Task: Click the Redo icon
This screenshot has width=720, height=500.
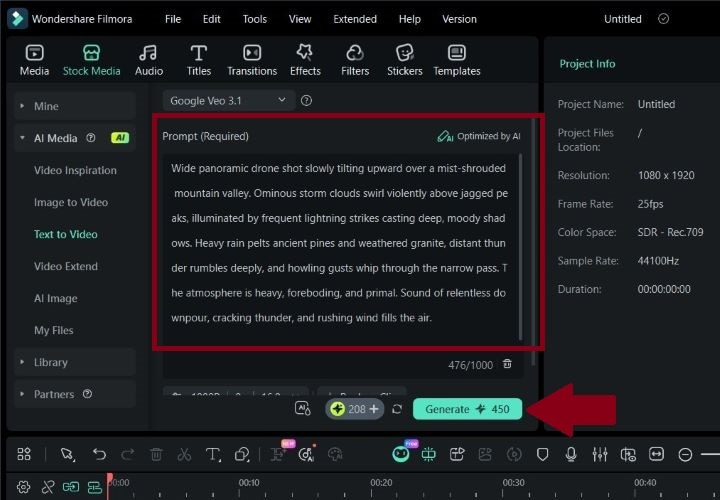Action: click(x=127, y=455)
